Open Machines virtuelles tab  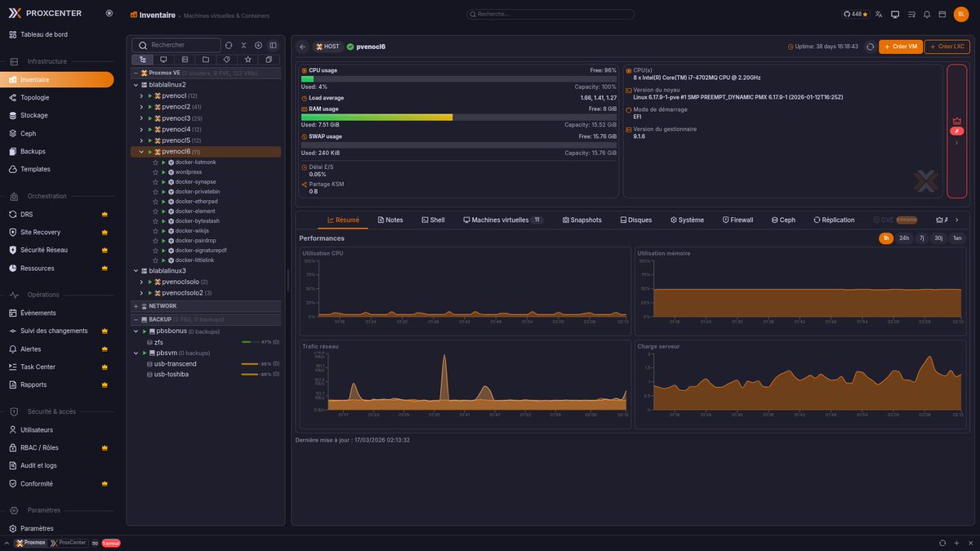point(502,220)
